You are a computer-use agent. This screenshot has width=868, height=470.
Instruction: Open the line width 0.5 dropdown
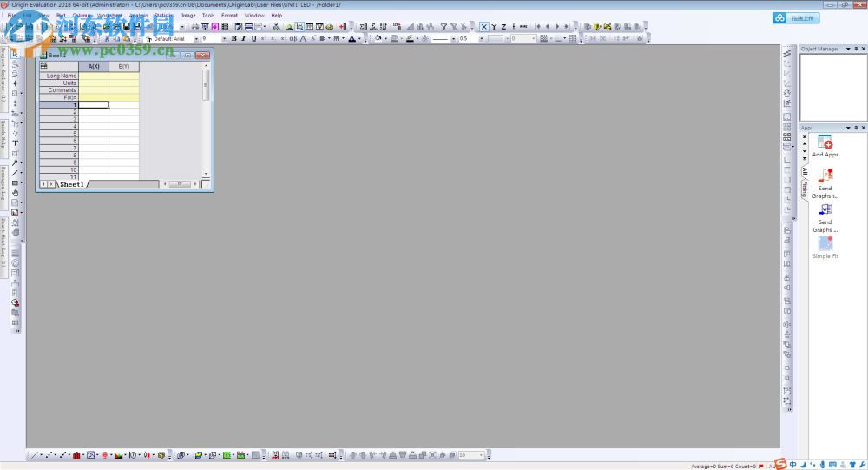[x=482, y=39]
